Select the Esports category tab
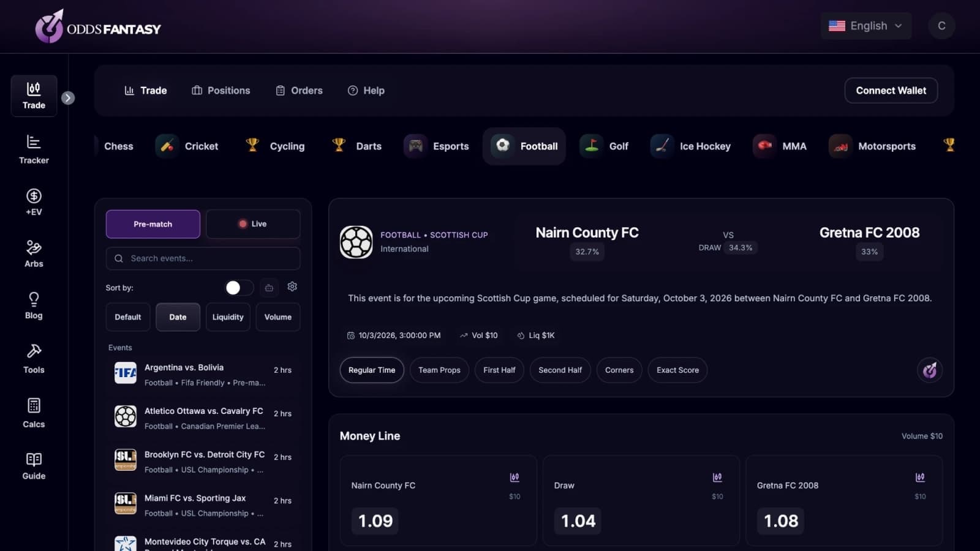980x551 pixels. coord(437,146)
